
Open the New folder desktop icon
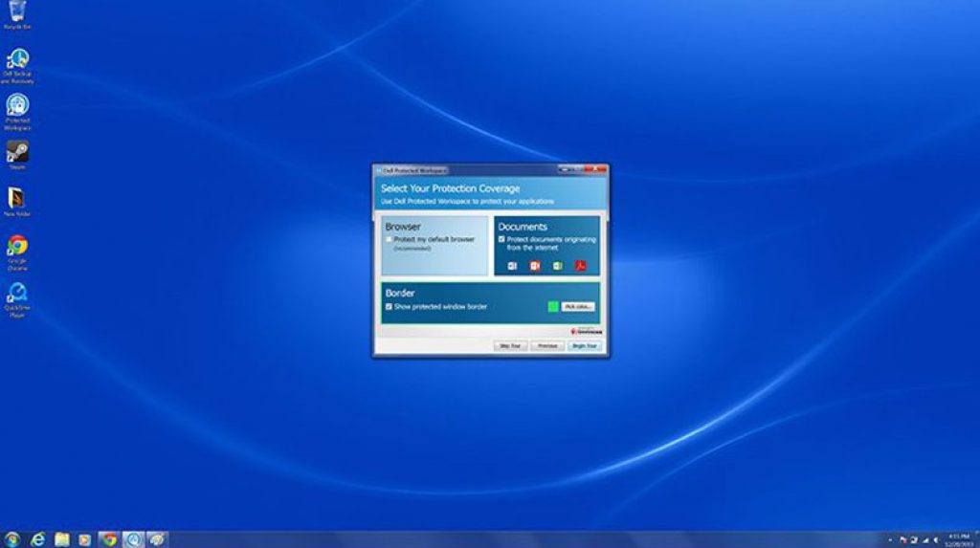[x=17, y=202]
